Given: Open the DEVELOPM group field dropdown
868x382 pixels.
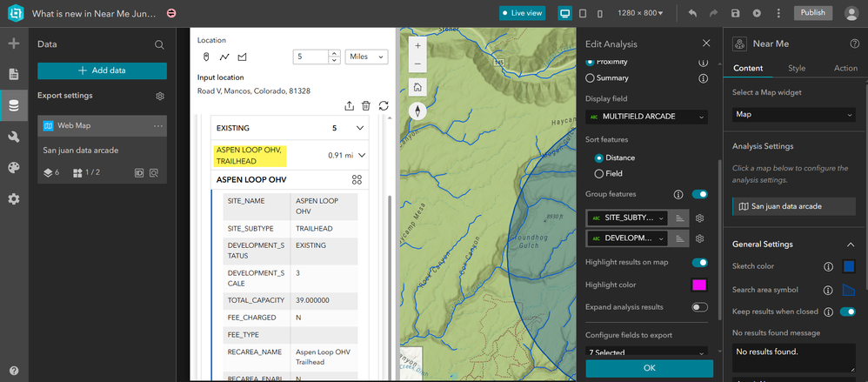Looking at the screenshot, I should (626, 238).
